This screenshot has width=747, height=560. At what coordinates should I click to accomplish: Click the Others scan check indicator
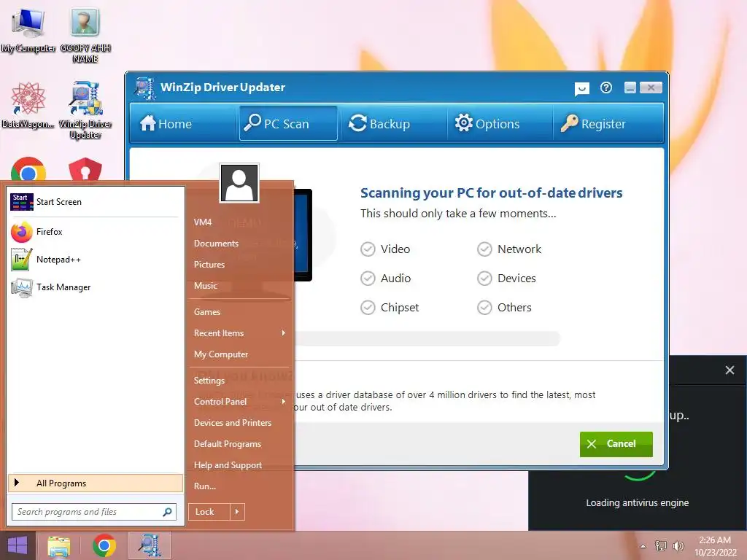pos(484,308)
